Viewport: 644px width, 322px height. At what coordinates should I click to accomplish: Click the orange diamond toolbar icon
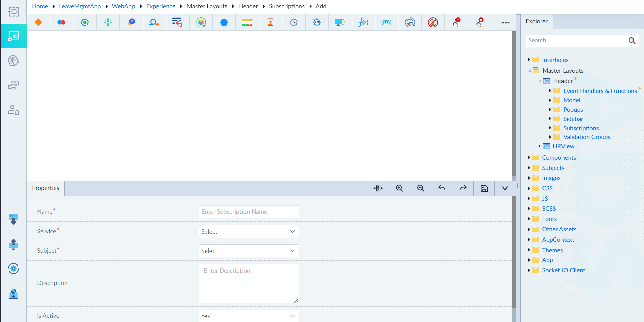pyautogui.click(x=38, y=22)
